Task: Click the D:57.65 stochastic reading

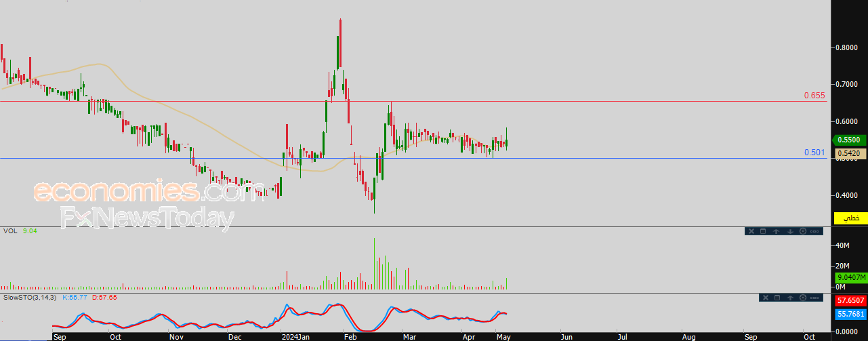Action: tap(106, 297)
